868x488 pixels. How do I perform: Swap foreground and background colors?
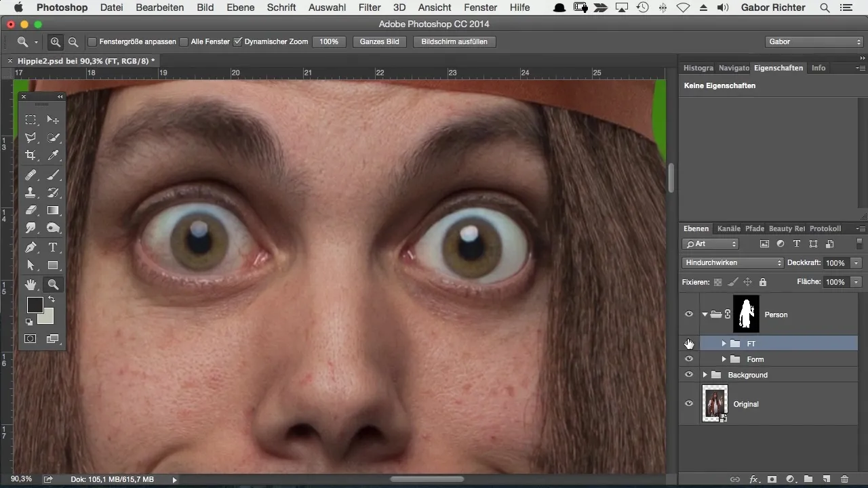[x=51, y=300]
